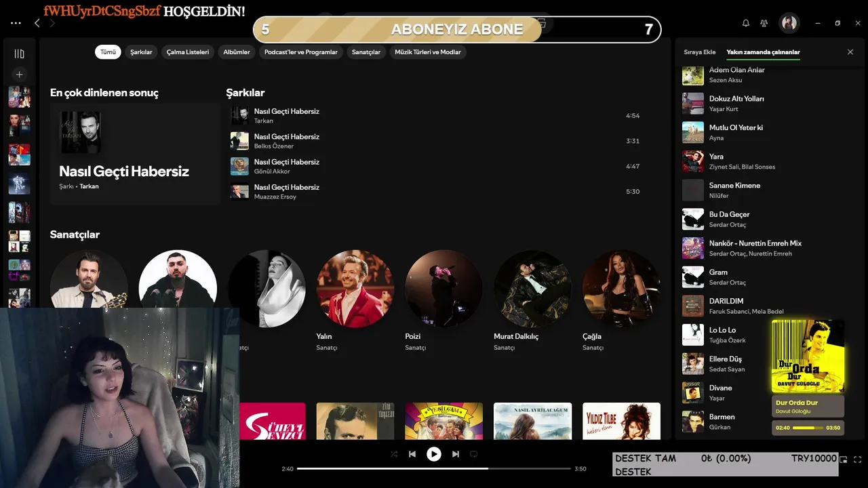Select Barmen by Gürkan
Screen dimensions: 868x488
point(724,422)
